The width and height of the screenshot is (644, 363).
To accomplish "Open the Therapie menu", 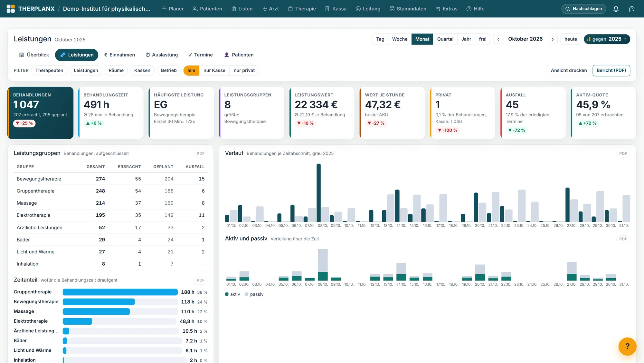I will [x=302, y=9].
